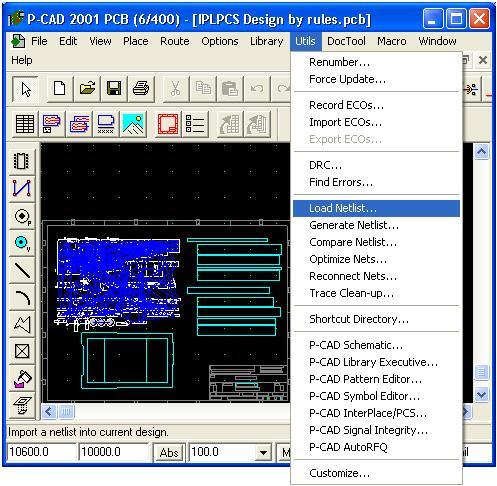
Task: Choose the Place Via tool
Action: pos(22,243)
